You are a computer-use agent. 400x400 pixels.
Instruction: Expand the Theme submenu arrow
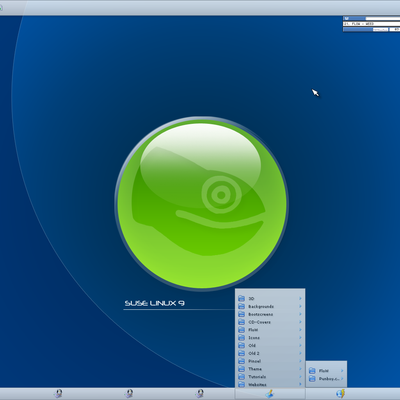[x=300, y=369]
